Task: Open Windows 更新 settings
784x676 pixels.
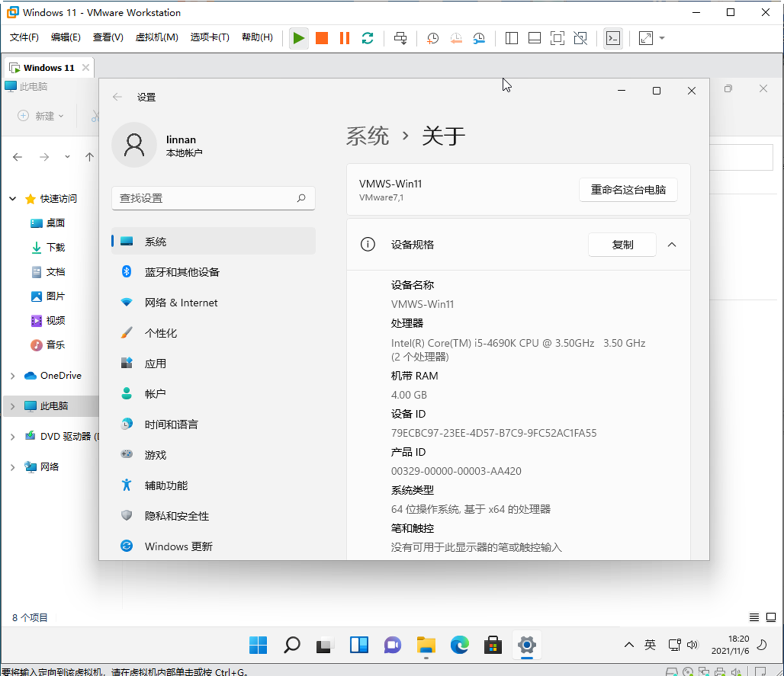Action: pyautogui.click(x=213, y=546)
